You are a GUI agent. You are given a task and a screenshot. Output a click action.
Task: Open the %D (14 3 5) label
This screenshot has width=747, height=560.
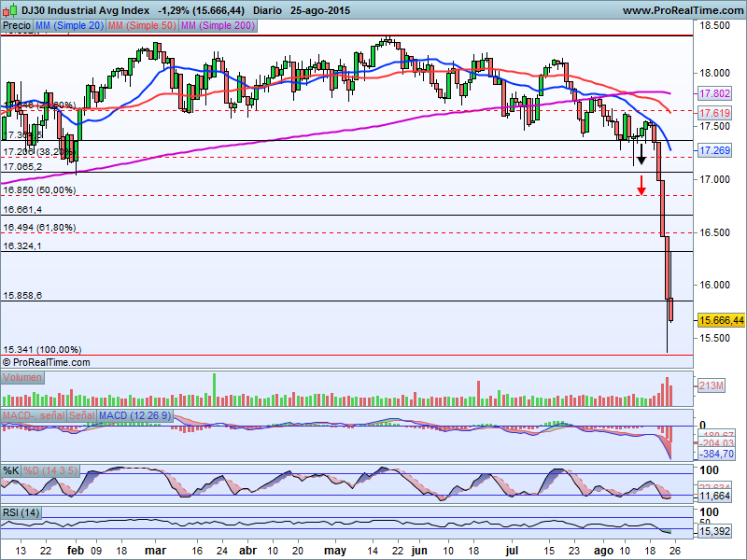(x=50, y=471)
